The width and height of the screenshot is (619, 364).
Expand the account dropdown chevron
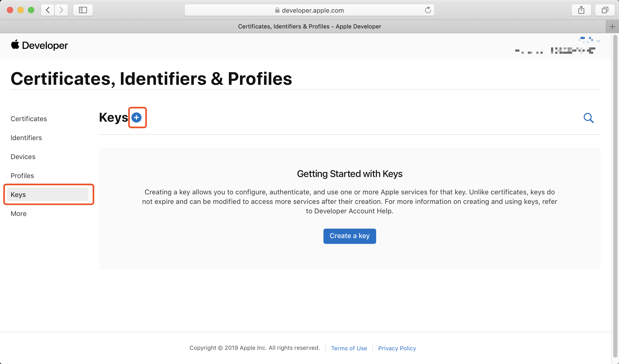point(598,41)
